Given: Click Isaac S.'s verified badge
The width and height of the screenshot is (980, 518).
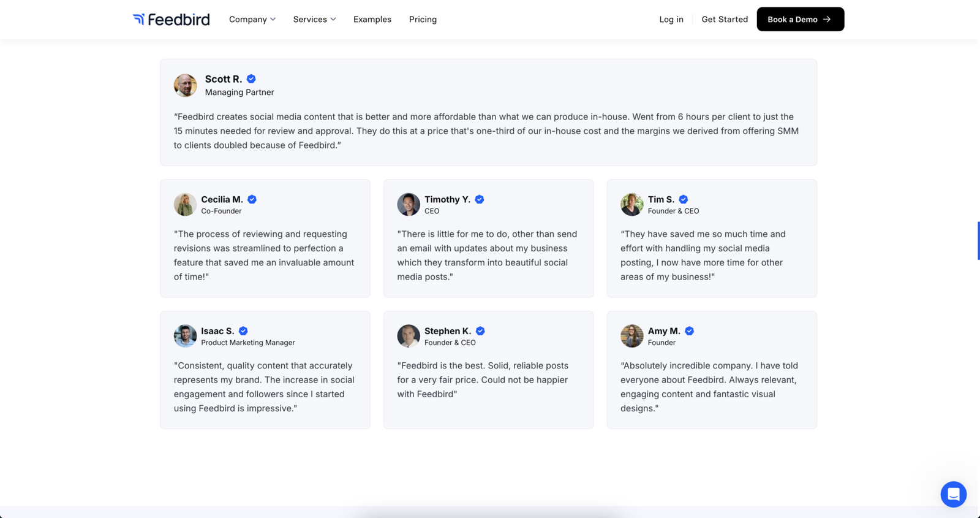Looking at the screenshot, I should click(x=243, y=331).
